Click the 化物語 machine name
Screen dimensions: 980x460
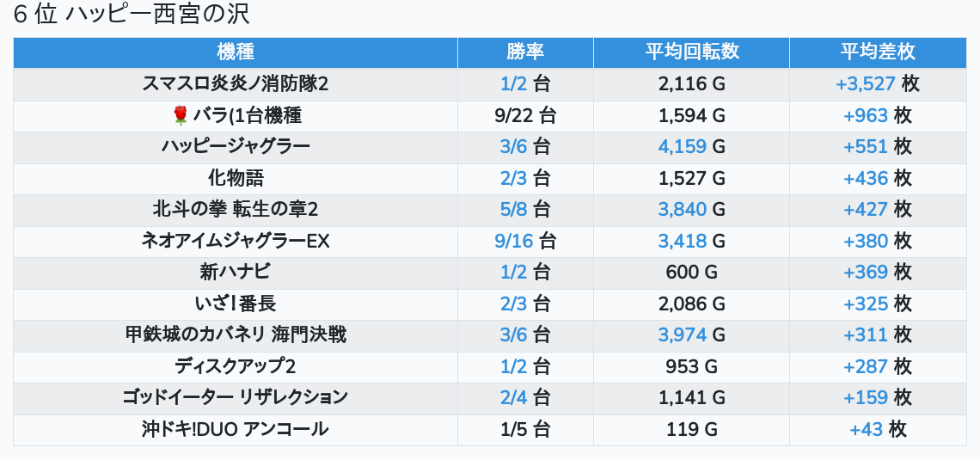pyautogui.click(x=236, y=178)
